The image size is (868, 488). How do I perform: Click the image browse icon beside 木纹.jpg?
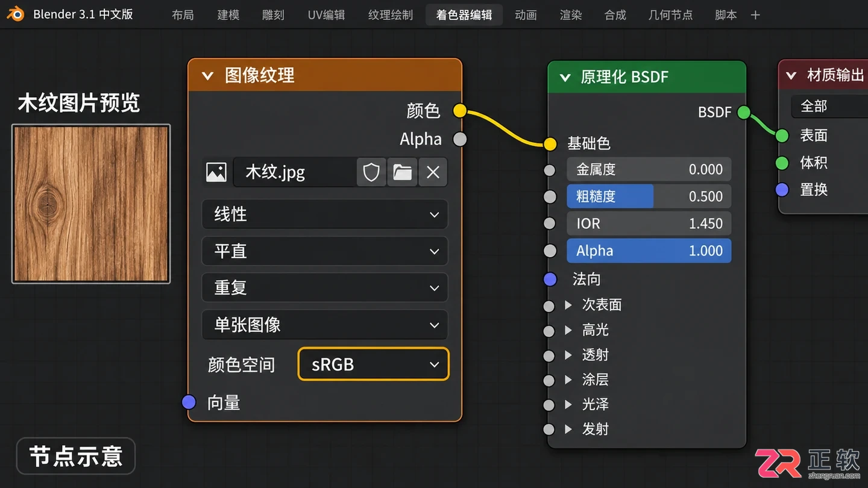[x=216, y=172]
